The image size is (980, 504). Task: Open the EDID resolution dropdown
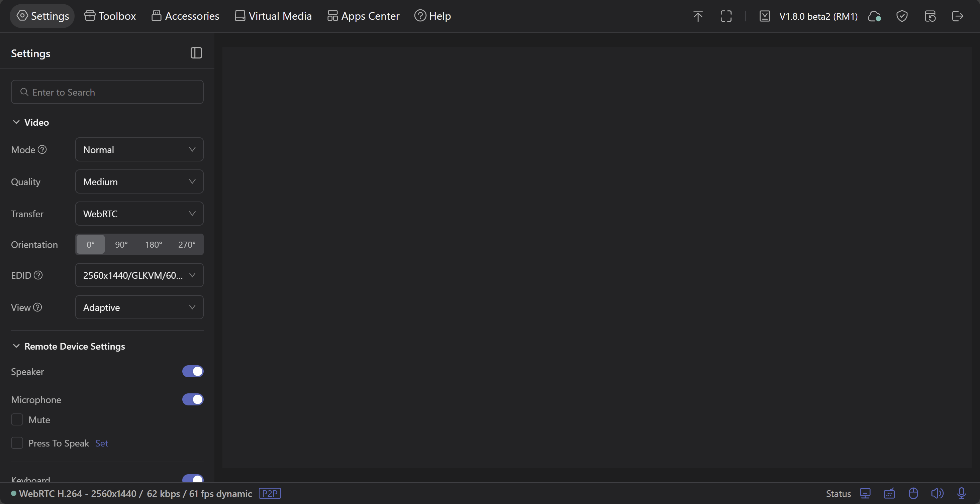pos(139,275)
